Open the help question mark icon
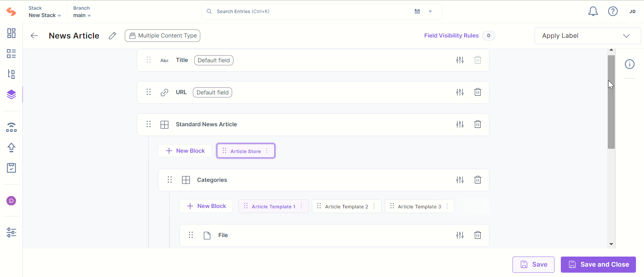Image resolution: width=644 pixels, height=277 pixels. (613, 11)
